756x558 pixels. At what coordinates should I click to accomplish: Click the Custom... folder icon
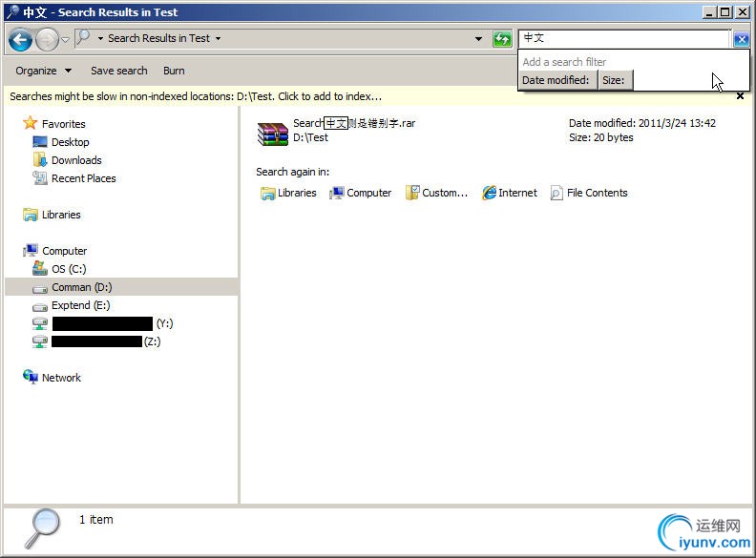coord(412,193)
